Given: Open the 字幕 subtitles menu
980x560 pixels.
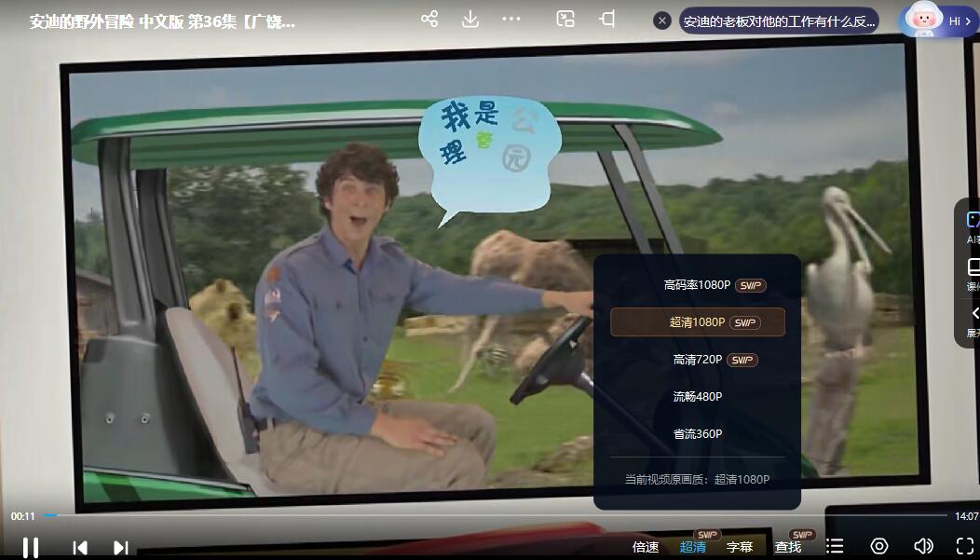Looking at the screenshot, I should pos(740,547).
